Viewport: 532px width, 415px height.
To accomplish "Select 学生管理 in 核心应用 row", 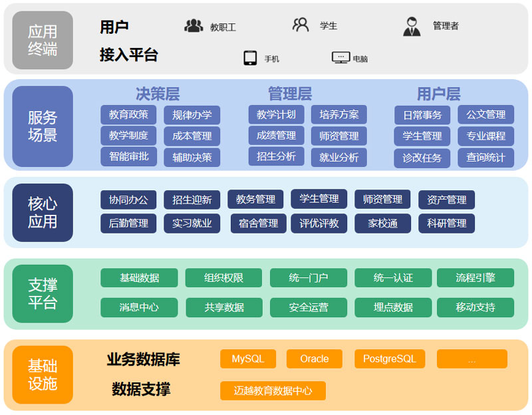I will coord(319,199).
